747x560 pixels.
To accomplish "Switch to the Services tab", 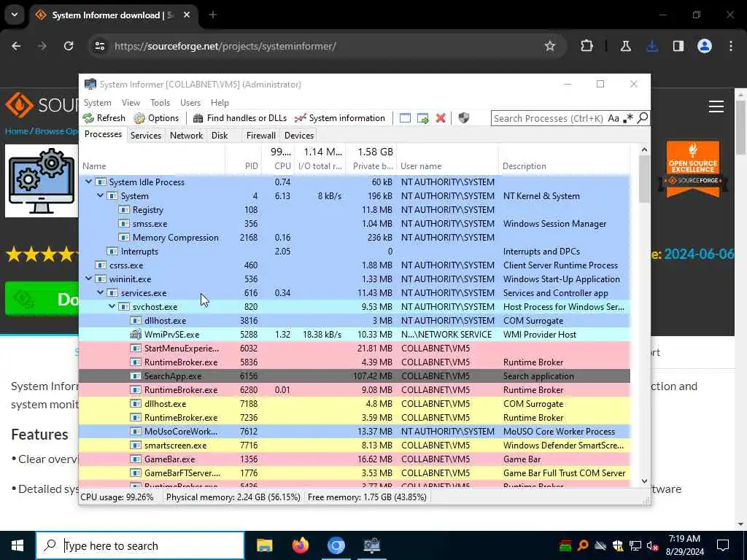I will [146, 135].
